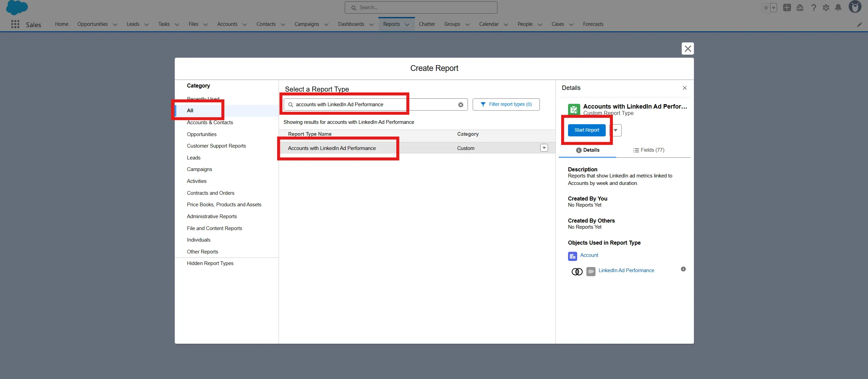Expand dropdown next to Start Report
This screenshot has width=868, height=379.
[x=616, y=130]
